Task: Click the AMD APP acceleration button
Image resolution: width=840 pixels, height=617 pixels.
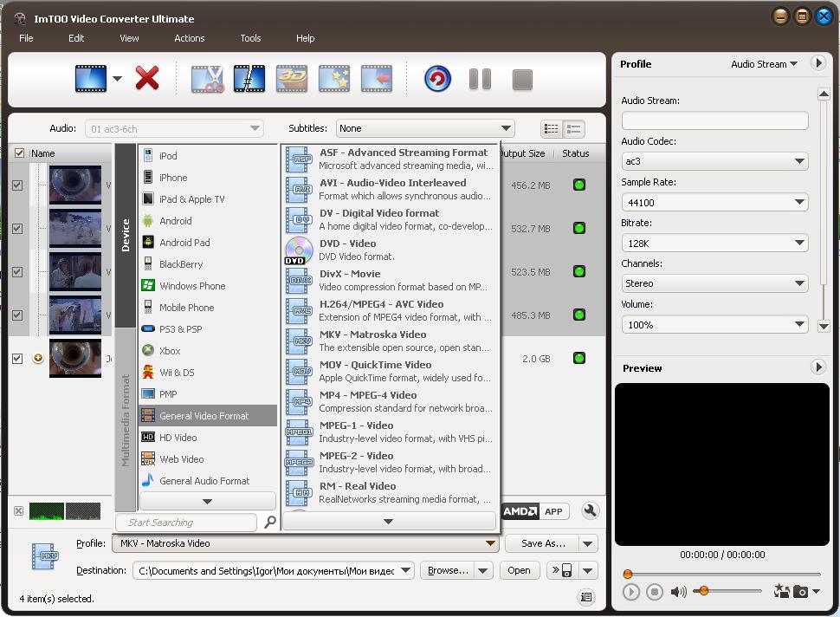Action: (535, 511)
